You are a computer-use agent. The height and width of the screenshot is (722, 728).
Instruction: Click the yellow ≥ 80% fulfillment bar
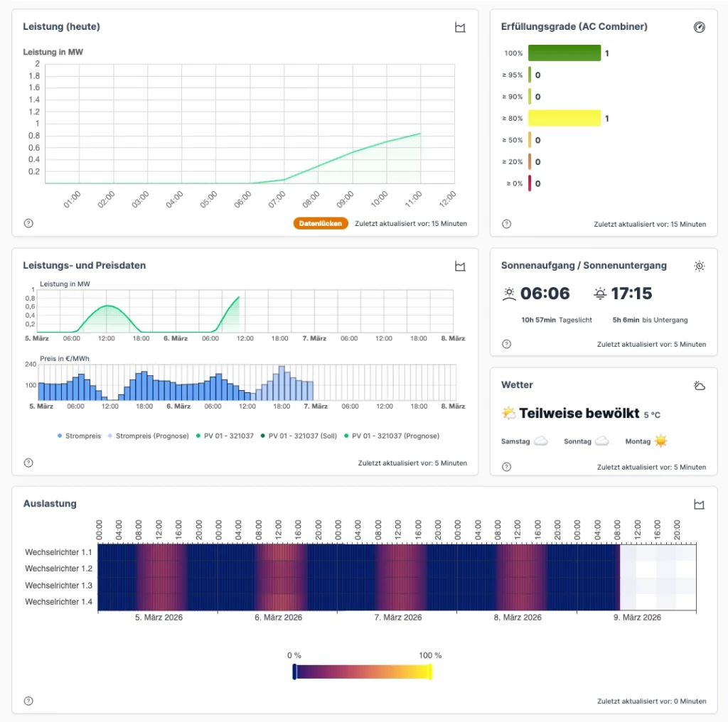[564, 119]
